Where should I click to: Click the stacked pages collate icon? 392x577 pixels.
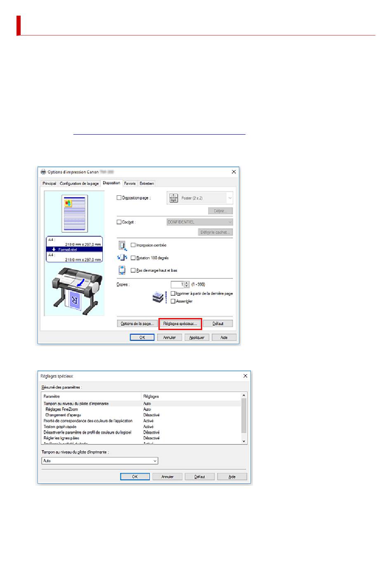[158, 297]
